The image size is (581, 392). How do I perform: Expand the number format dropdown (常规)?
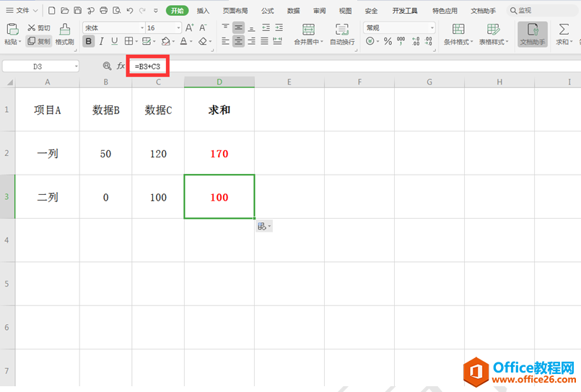coord(432,27)
